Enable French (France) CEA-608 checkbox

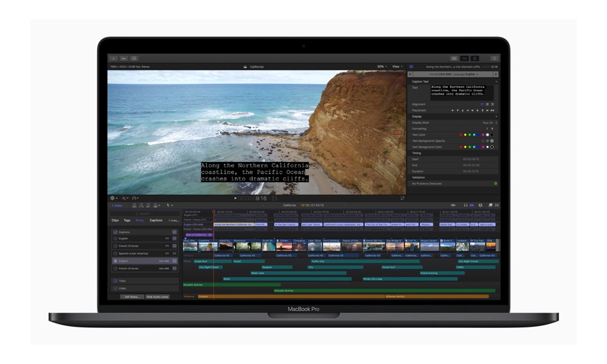click(115, 269)
